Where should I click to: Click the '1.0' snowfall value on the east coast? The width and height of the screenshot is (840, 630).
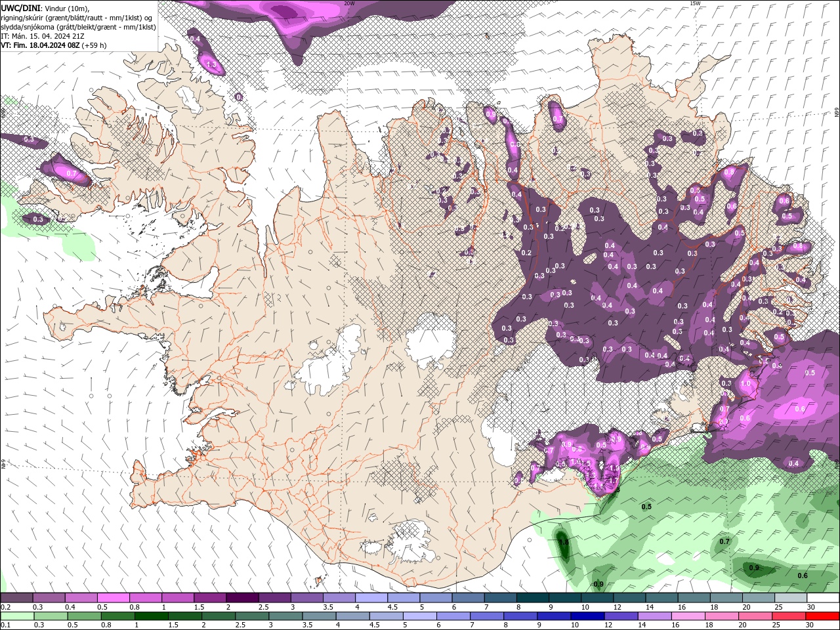point(745,384)
